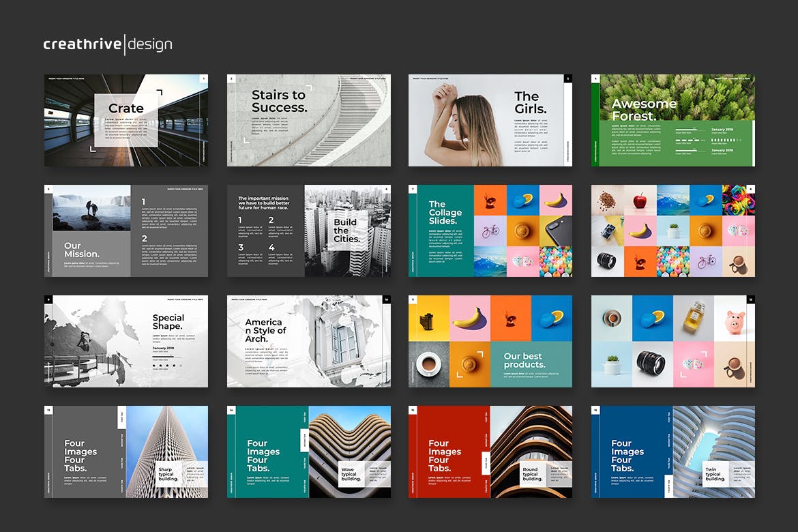Select the rainbow rose image
The image size is (798, 532).
click(738, 200)
